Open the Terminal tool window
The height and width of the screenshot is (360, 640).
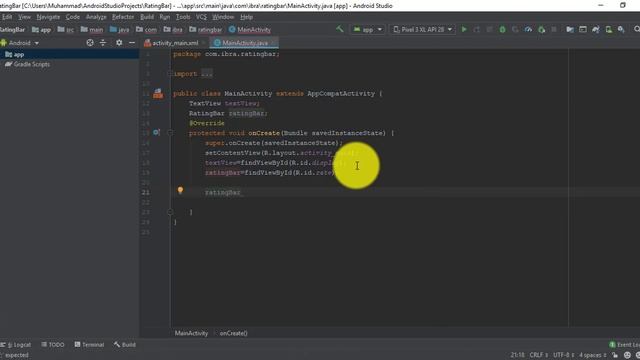(89, 345)
